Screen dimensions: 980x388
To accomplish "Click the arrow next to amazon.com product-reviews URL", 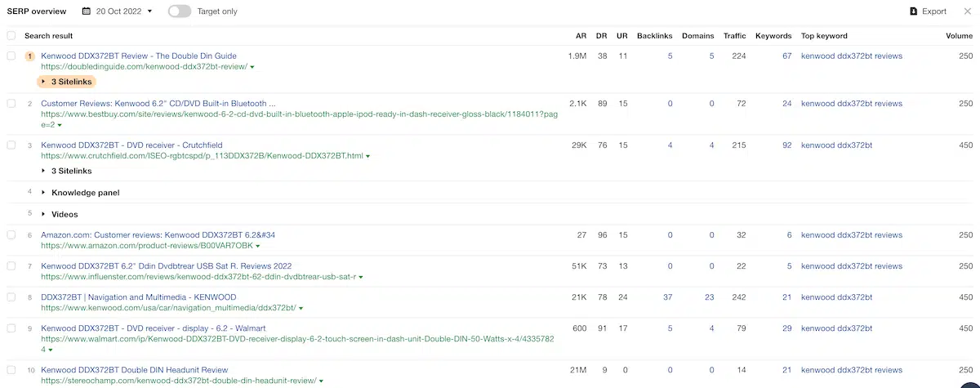I will (258, 246).
